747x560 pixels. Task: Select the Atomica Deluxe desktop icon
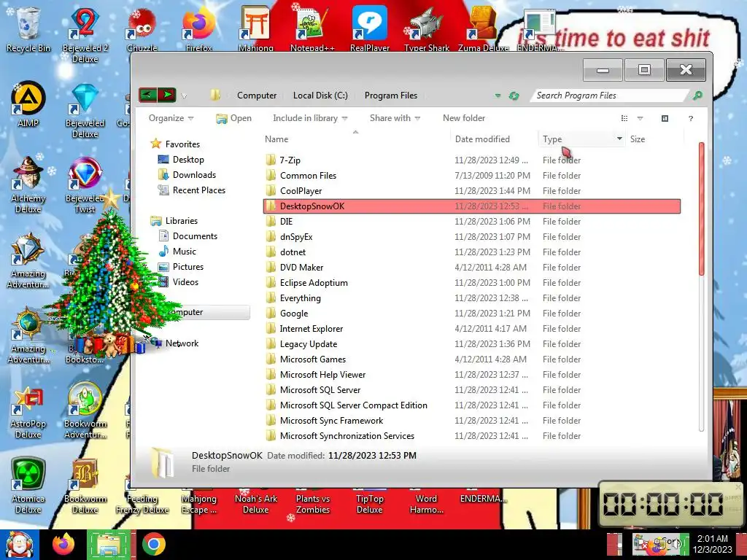28,486
